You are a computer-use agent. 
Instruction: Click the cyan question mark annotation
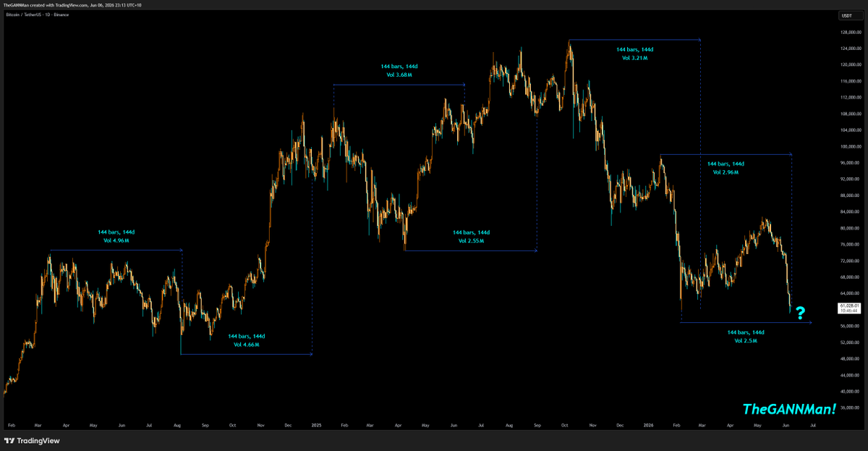(x=800, y=313)
